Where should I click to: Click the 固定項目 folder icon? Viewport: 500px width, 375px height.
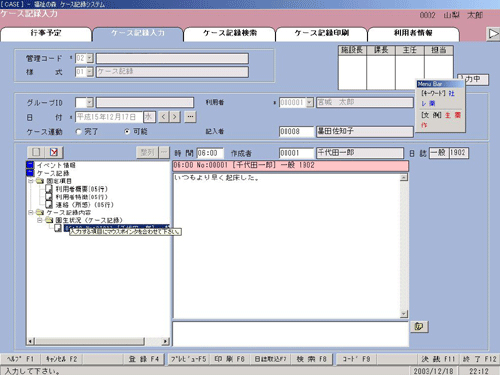point(40,181)
